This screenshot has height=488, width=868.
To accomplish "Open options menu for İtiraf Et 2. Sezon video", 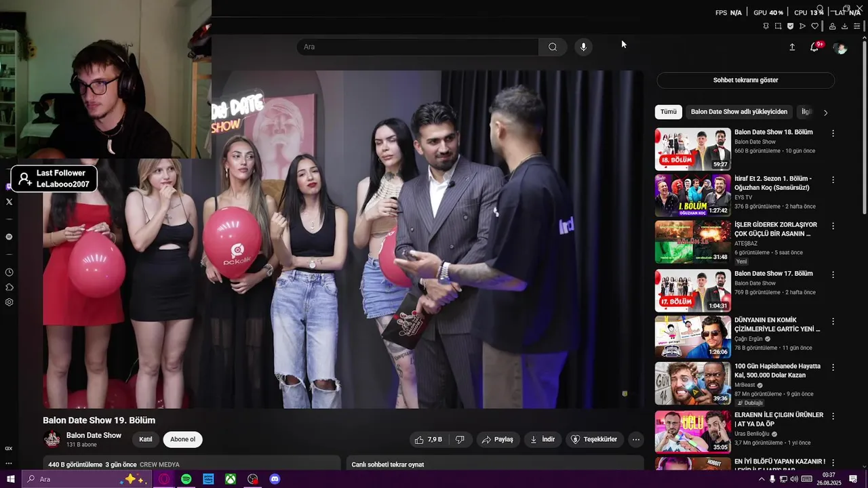I will 833,180.
